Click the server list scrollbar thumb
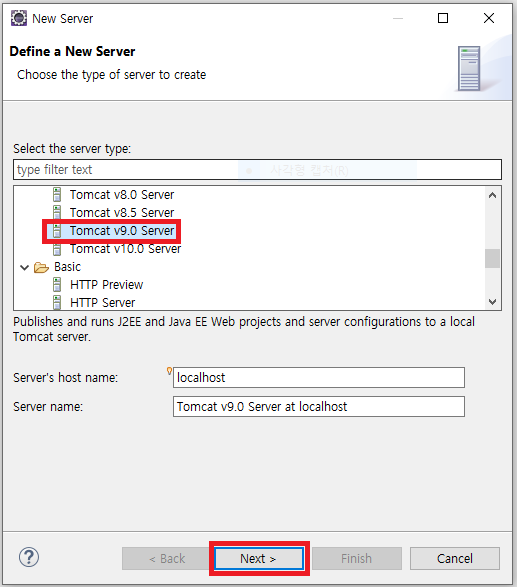Viewport: 517px width, 587px height. point(492,258)
